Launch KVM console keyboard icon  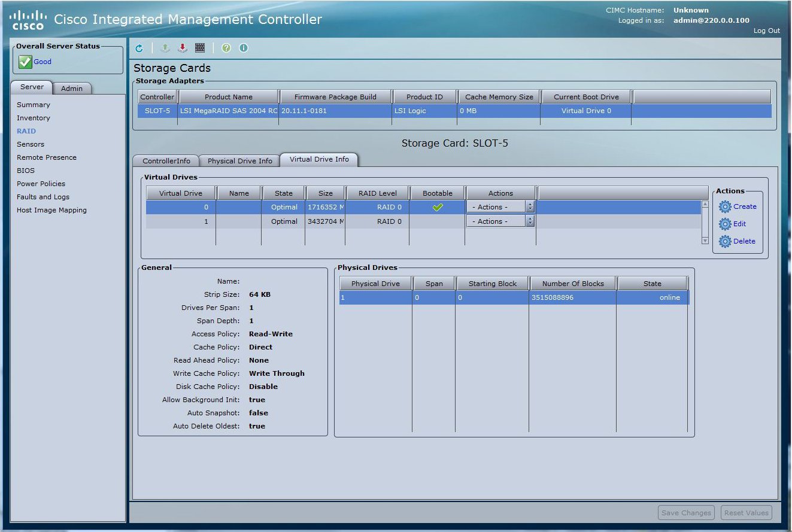coord(200,48)
